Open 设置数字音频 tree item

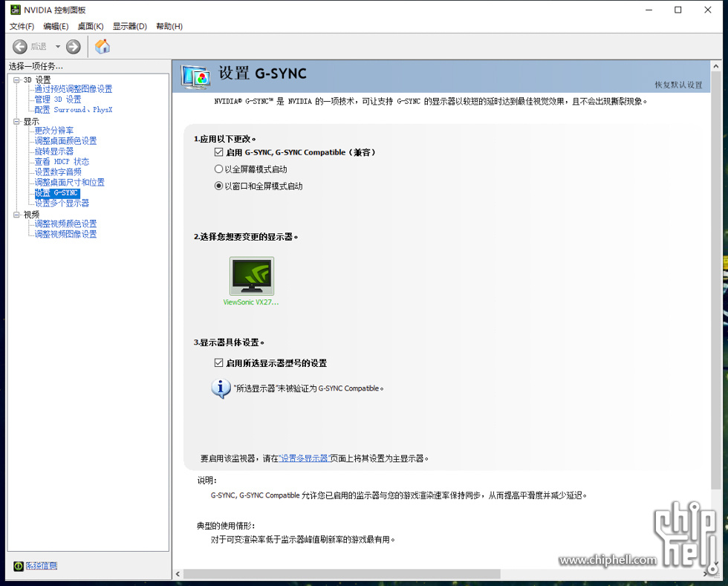tap(58, 172)
